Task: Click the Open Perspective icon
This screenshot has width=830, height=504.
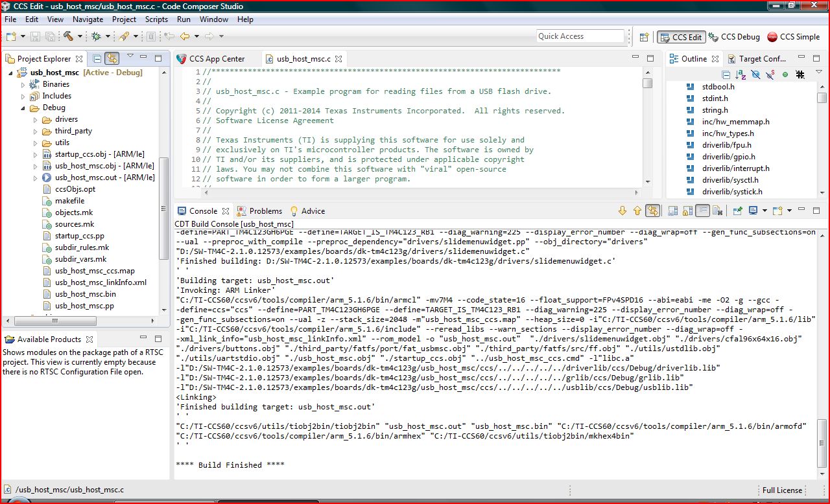Action: click(x=645, y=37)
